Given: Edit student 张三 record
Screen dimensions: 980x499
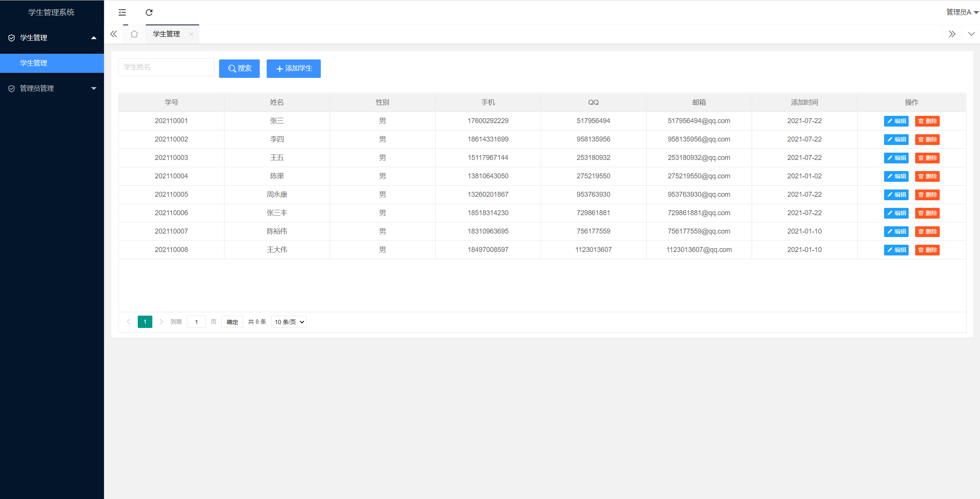Looking at the screenshot, I should (896, 121).
